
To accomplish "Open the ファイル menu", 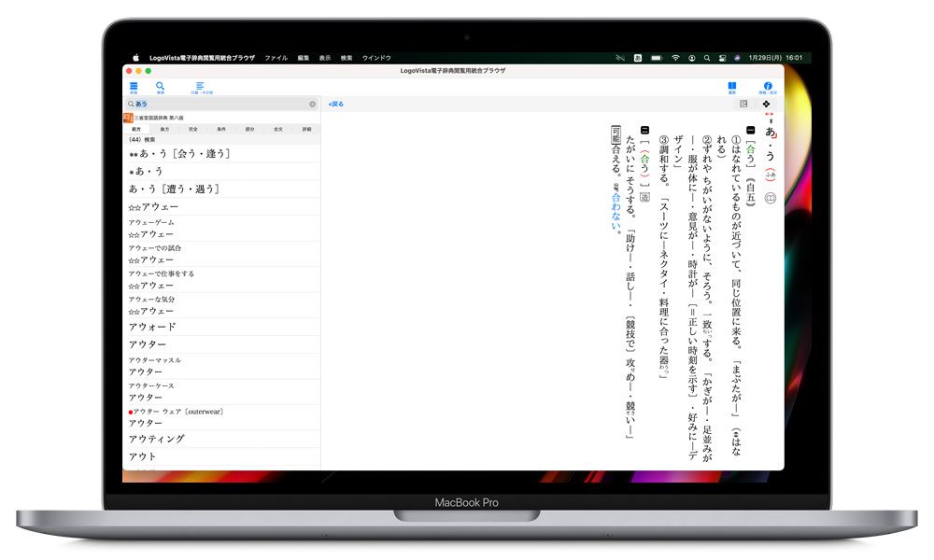I will point(276,58).
